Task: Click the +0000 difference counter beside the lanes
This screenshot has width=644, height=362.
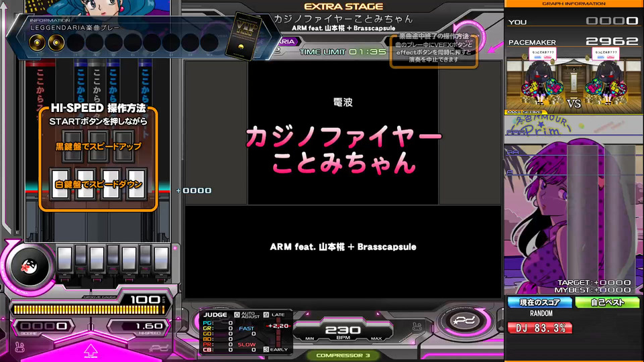Action: [194, 190]
